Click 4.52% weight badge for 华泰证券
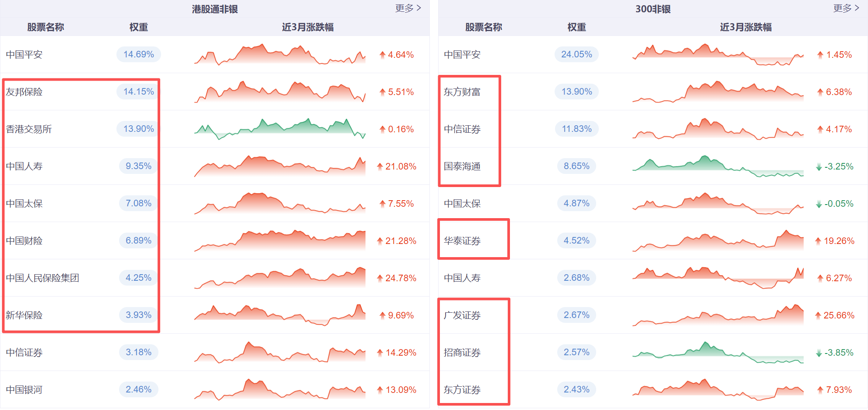The height and width of the screenshot is (410, 868). pyautogui.click(x=577, y=240)
